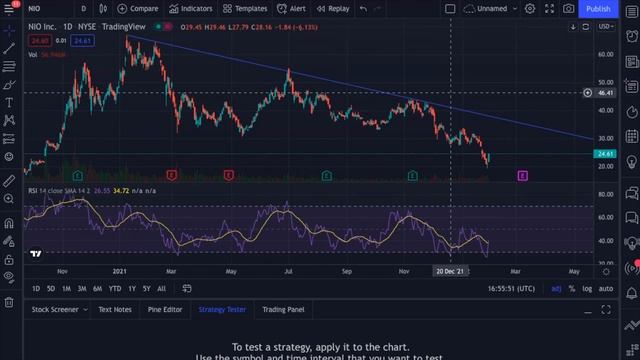Show All historical data range
Screen dimensions: 640x360
tap(162, 289)
